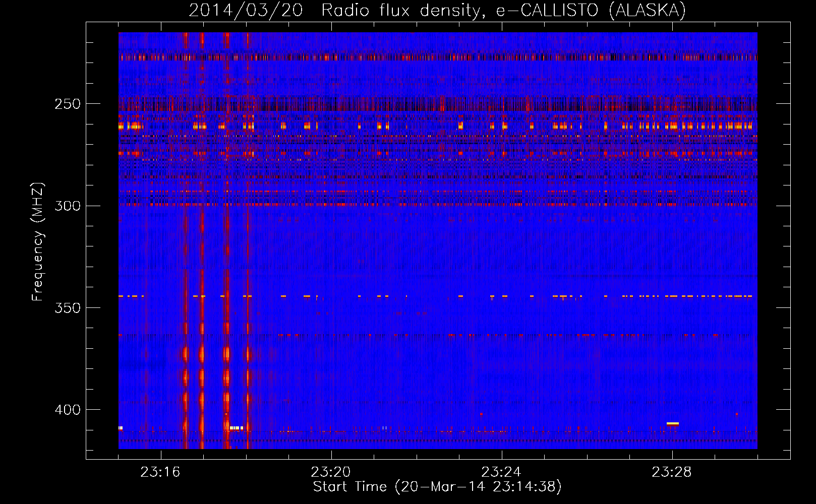Click the 300 frequency tick label
816x504 pixels.
[x=68, y=206]
